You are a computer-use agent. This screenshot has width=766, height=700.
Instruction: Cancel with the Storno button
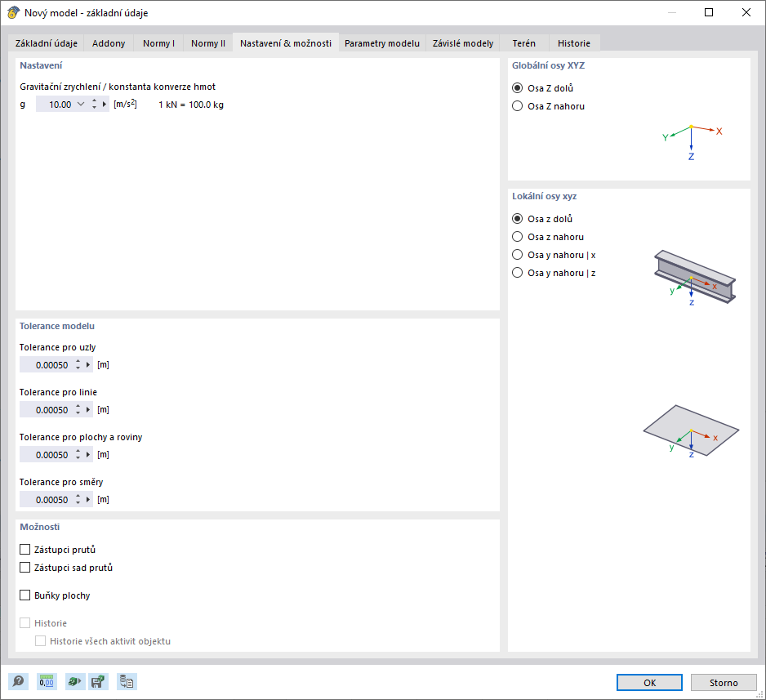click(x=724, y=682)
